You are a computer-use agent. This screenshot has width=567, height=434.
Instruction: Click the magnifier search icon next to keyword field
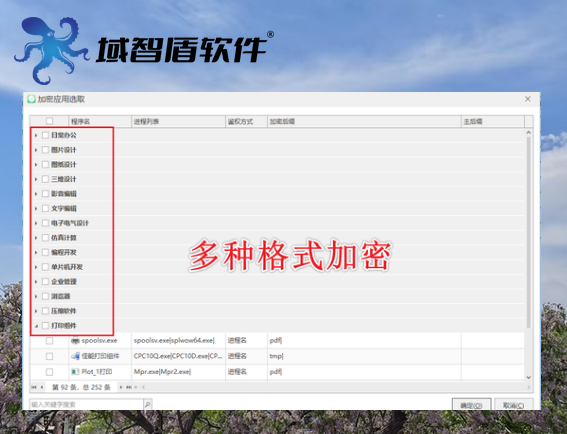tap(148, 404)
